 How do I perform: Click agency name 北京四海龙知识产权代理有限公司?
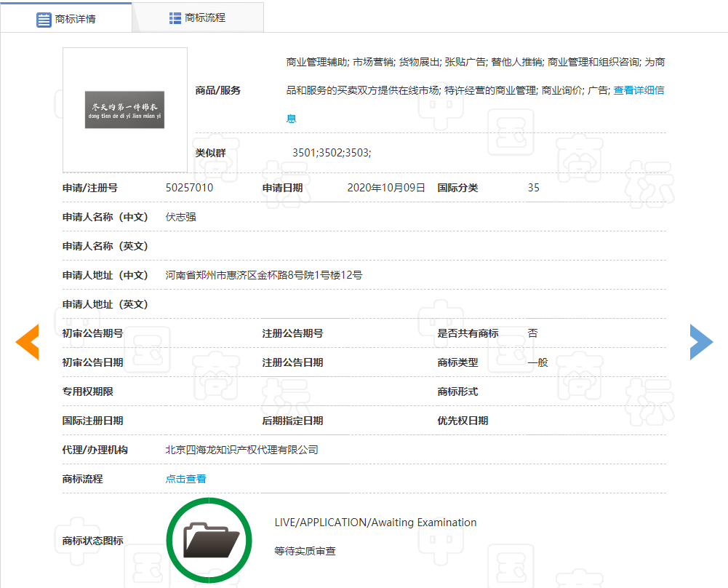(x=242, y=450)
